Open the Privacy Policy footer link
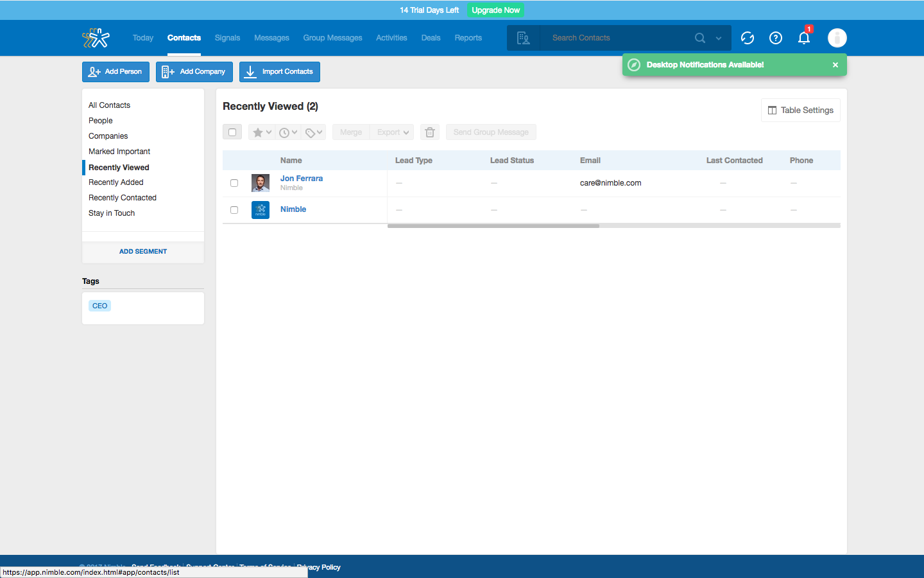 [x=319, y=567]
